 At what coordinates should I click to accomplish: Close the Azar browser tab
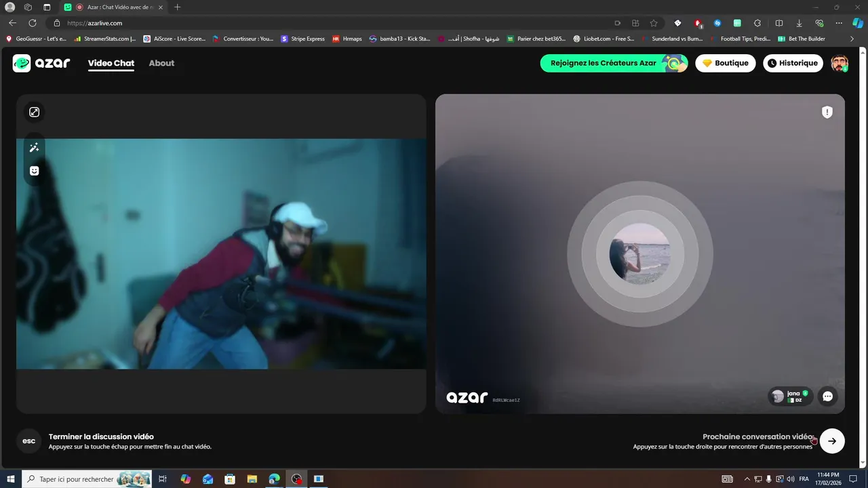coord(161,7)
